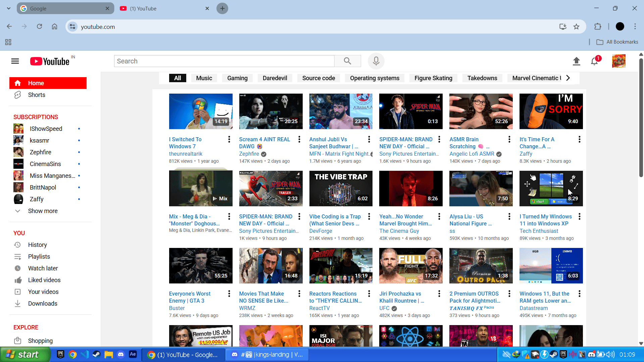Open the Steam icon in the taskbar

[96, 354]
